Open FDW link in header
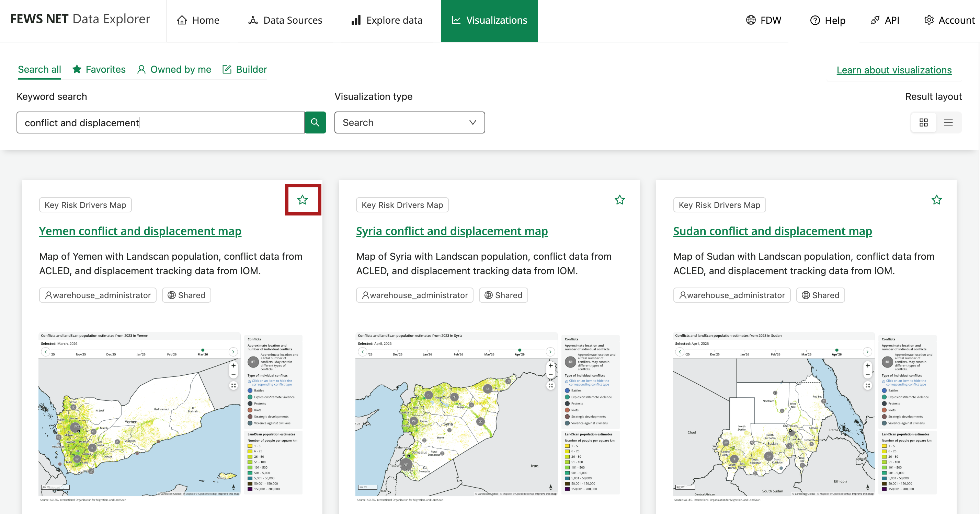The height and width of the screenshot is (514, 980). tap(764, 20)
